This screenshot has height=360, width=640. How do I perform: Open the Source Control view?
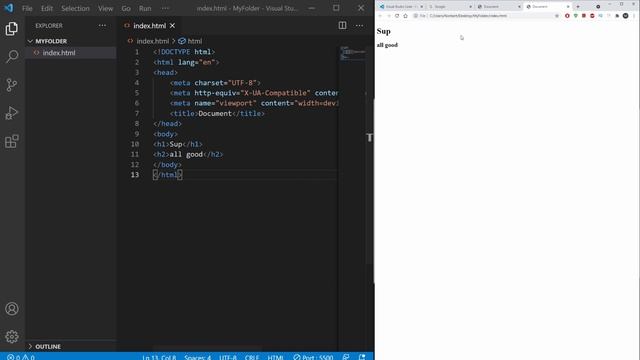point(12,84)
